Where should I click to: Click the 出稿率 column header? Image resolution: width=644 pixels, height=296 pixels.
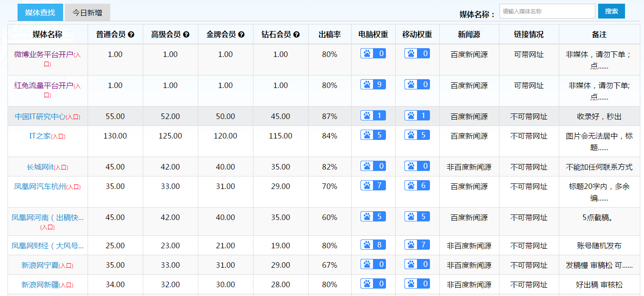pyautogui.click(x=329, y=35)
